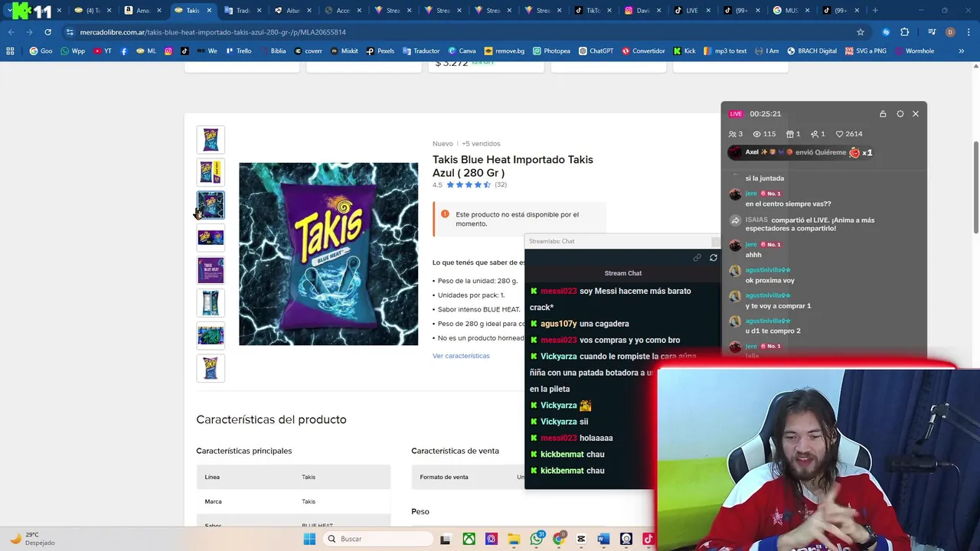Select third thumbnail with lightning background
The width and height of the screenshot is (980, 551).
pyautogui.click(x=211, y=205)
